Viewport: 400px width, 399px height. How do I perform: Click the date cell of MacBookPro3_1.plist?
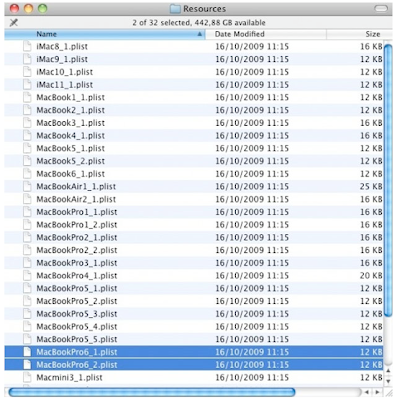[x=252, y=263]
